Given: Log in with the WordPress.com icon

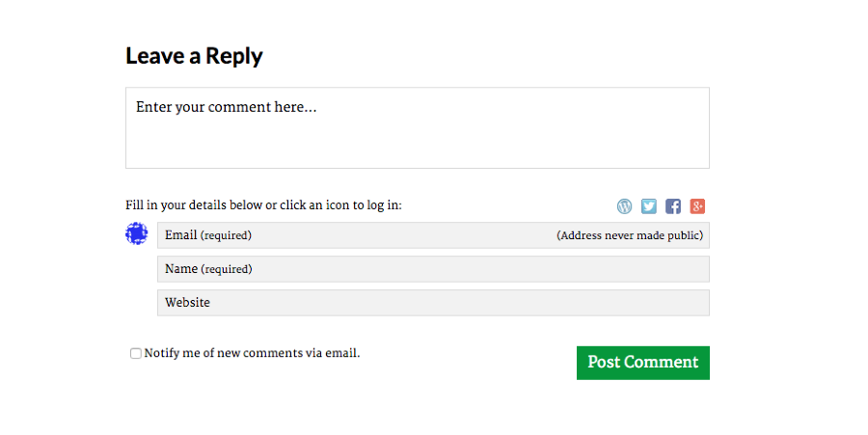Looking at the screenshot, I should click(625, 206).
